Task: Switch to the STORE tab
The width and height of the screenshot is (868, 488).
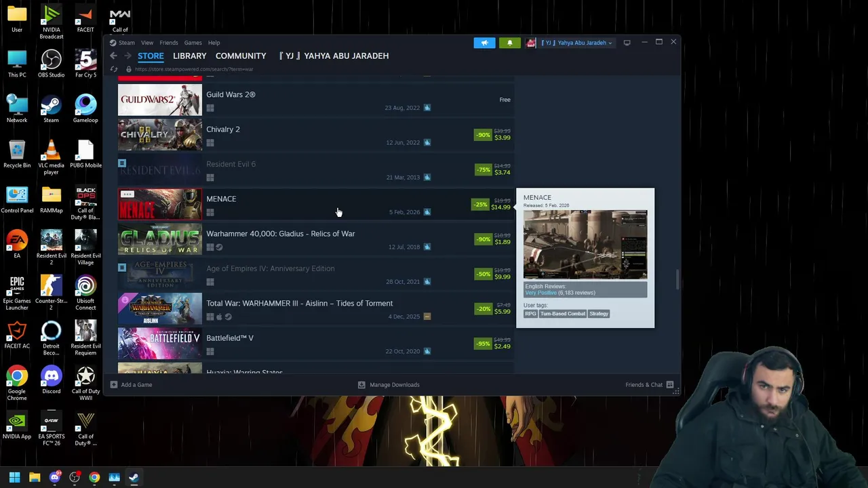Action: tap(151, 56)
